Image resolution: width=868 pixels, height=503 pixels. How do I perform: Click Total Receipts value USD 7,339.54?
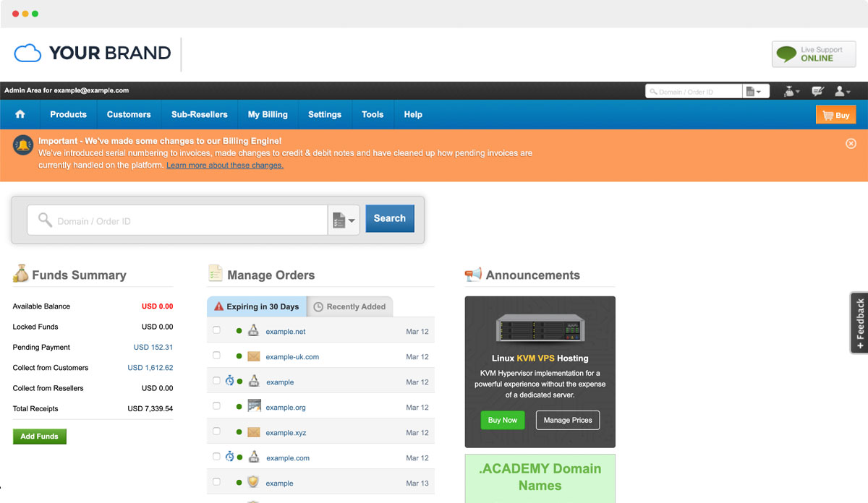150,409
